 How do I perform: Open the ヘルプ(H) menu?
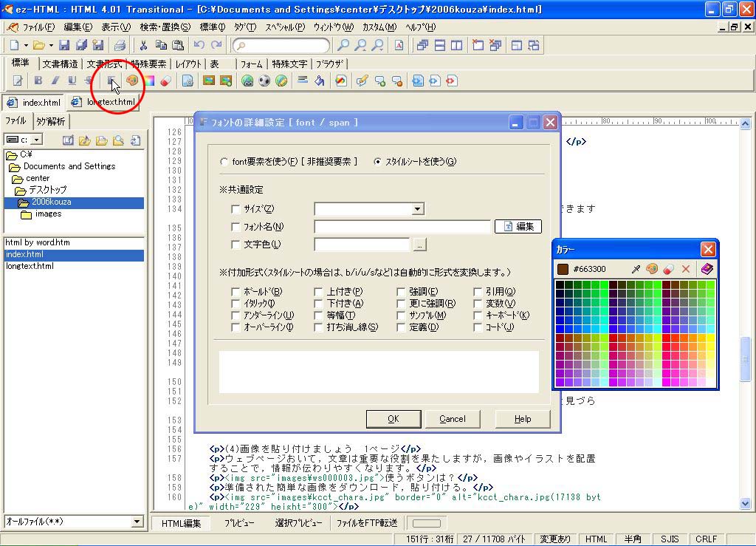(x=420, y=27)
